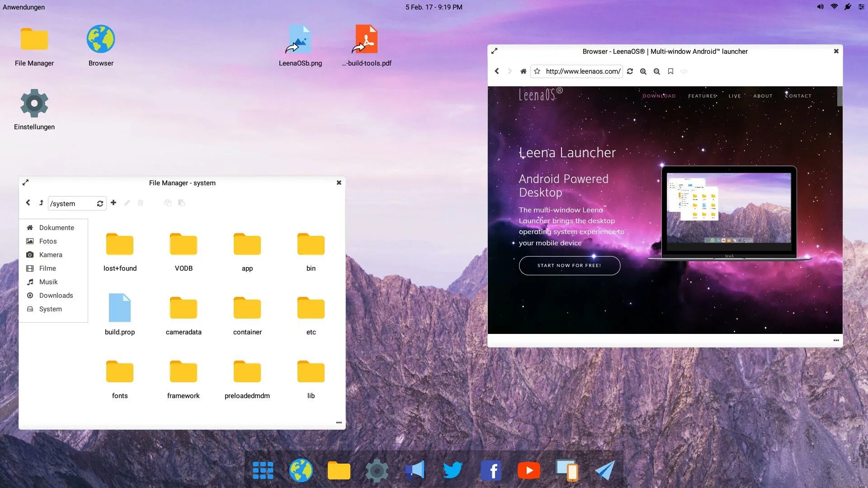Open bookmarks icon in the browser toolbar
Screen dimensions: 868x488
670,71
